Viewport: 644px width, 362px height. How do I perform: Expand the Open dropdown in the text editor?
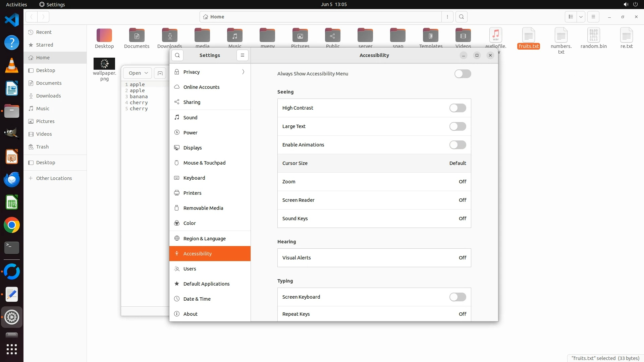(146, 73)
